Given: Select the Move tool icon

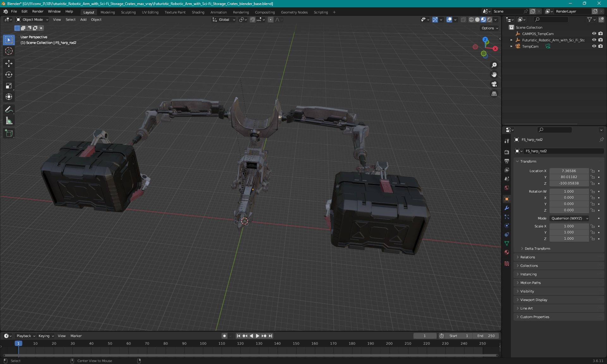Looking at the screenshot, I should coord(9,63).
